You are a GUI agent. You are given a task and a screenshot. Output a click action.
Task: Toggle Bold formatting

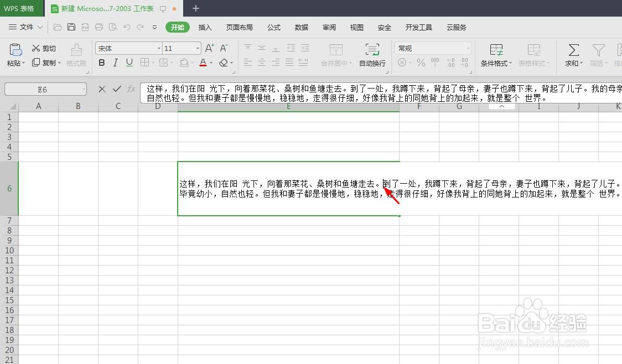101,63
